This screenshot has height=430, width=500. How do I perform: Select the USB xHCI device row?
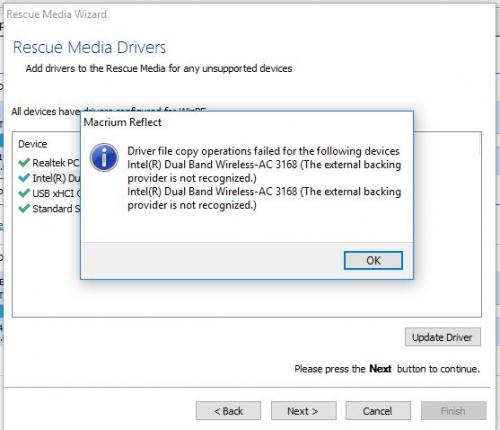[49, 193]
